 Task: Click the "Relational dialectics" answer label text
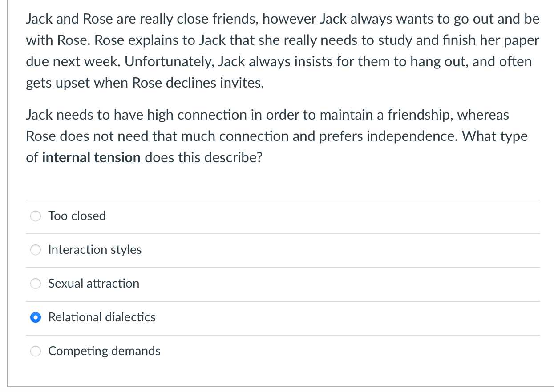[102, 317]
